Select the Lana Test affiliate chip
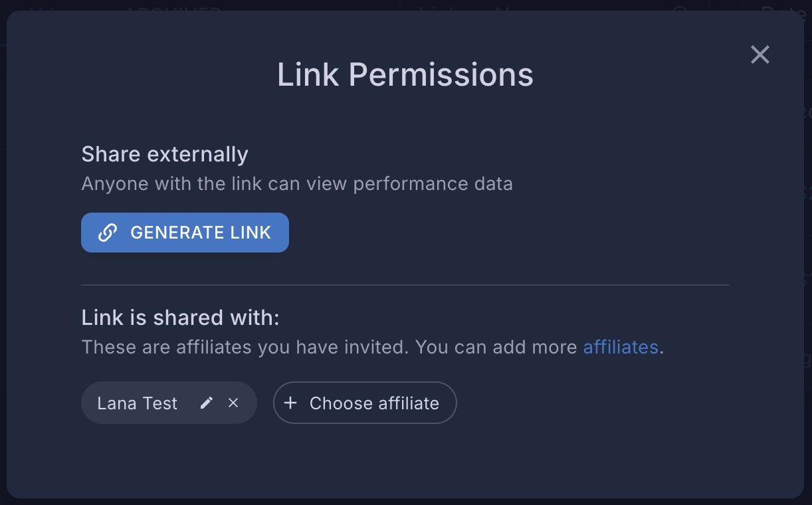812x505 pixels. tap(138, 403)
